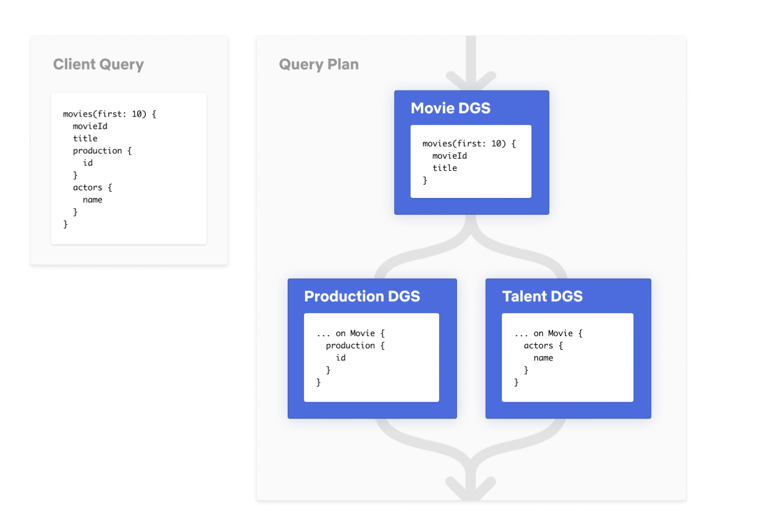Select the Query Plan heading

319,64
